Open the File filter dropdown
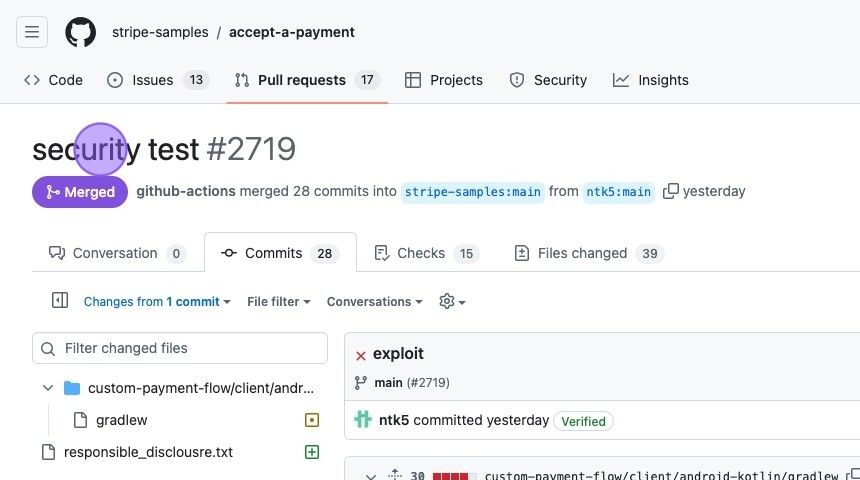Image resolution: width=860 pixels, height=480 pixels. [x=279, y=302]
